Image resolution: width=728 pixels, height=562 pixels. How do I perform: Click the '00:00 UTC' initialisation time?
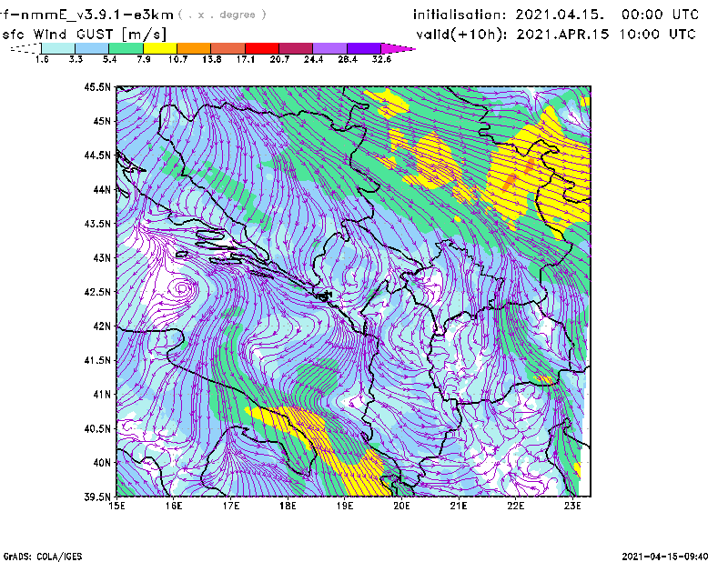(x=660, y=15)
